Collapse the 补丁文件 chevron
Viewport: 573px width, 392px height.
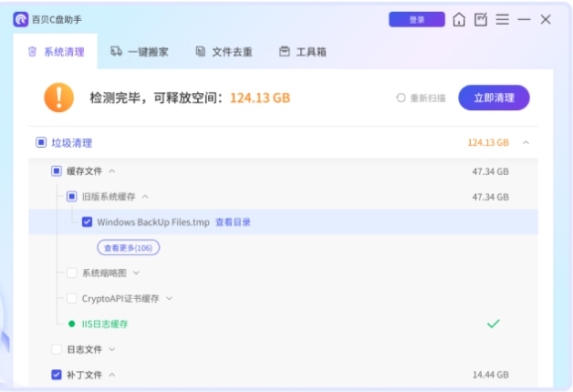(112, 375)
